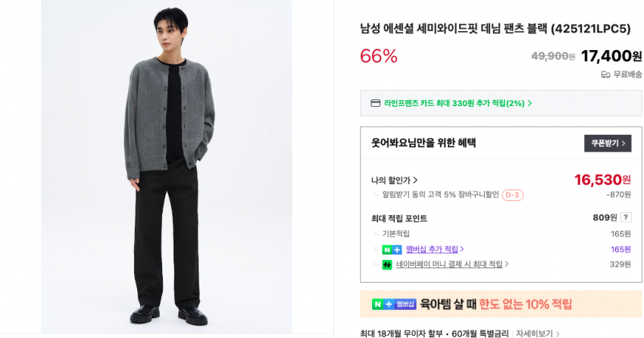Click the model product image
Image resolution: width=644 pixels, height=338 pixels.
click(167, 167)
